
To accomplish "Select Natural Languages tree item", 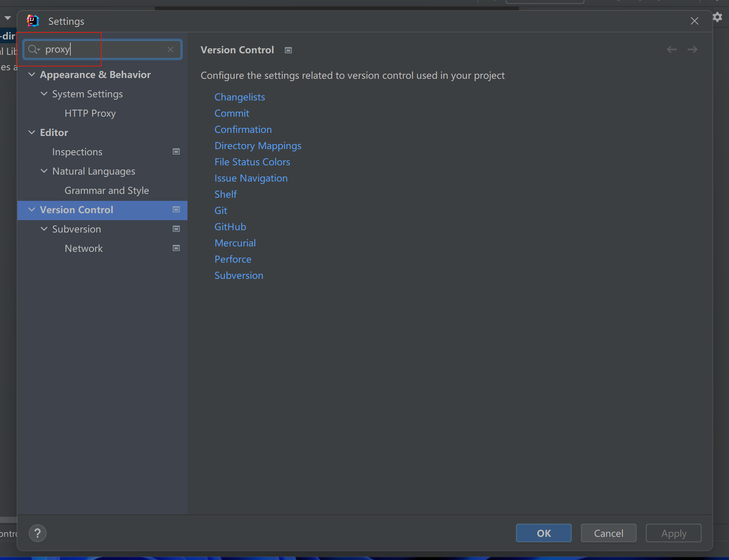I will [x=94, y=171].
